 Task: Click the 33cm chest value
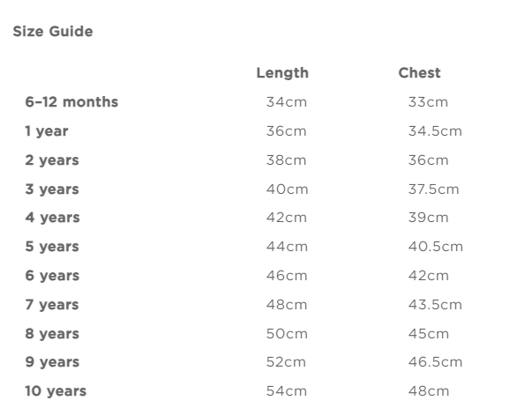[x=428, y=102]
